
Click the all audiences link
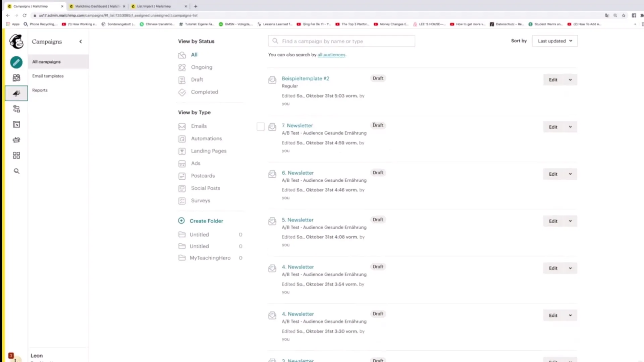331,55
